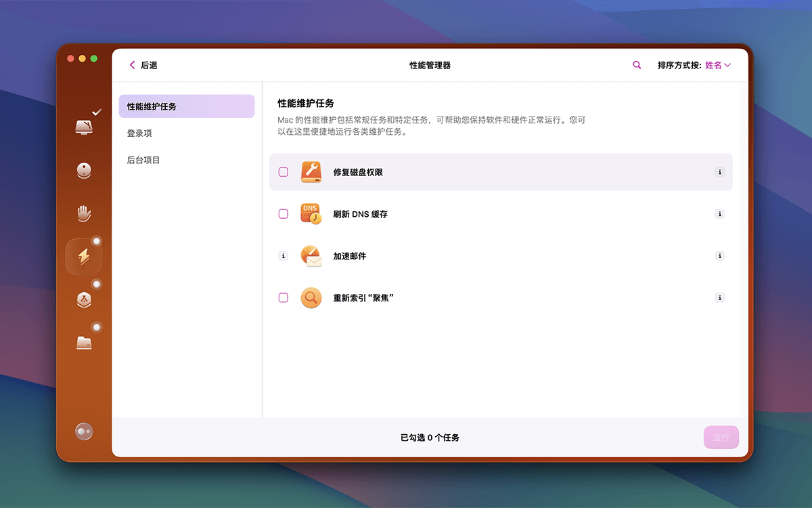The height and width of the screenshot is (508, 812).
Task: Open the My Clutter folder sidebar icon
Action: click(x=84, y=343)
